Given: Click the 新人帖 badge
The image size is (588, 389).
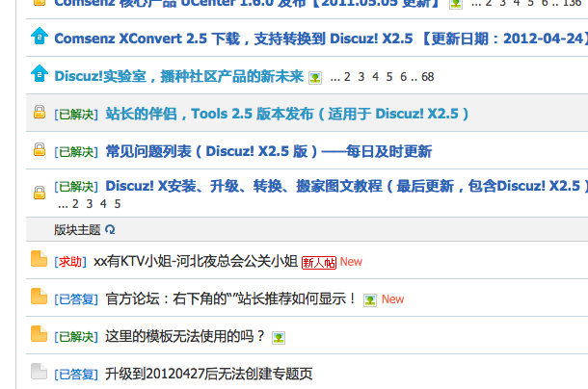Looking at the screenshot, I should (x=319, y=263).
